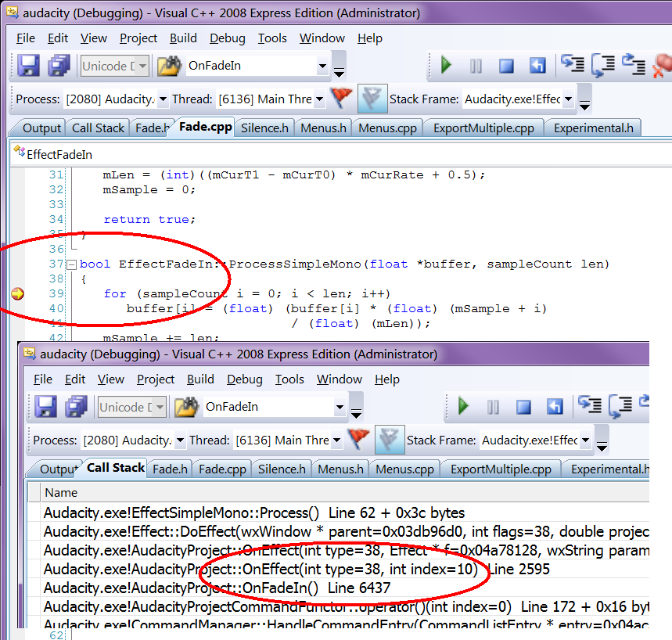
Task: Open Help menu in bottom window
Action: click(x=387, y=379)
